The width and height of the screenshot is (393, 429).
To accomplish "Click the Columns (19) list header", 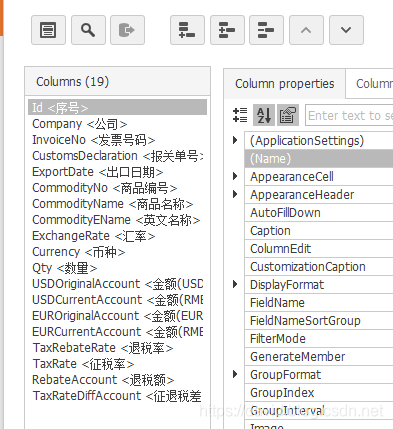I will point(117,81).
